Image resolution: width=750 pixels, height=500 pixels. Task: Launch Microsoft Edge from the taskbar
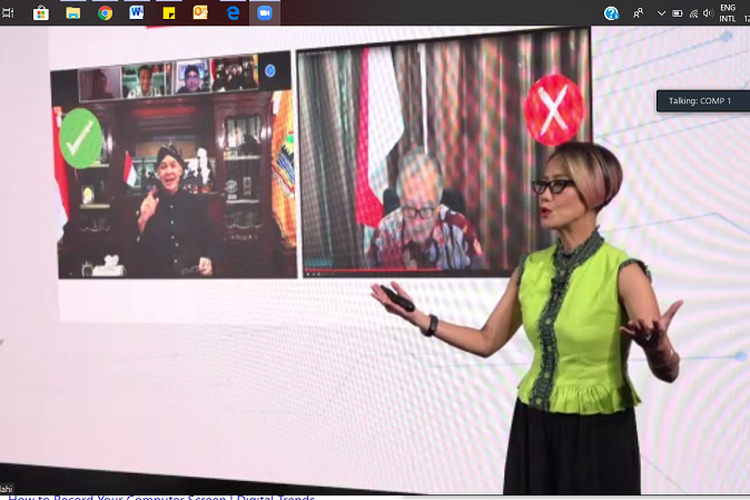pyautogui.click(x=233, y=13)
